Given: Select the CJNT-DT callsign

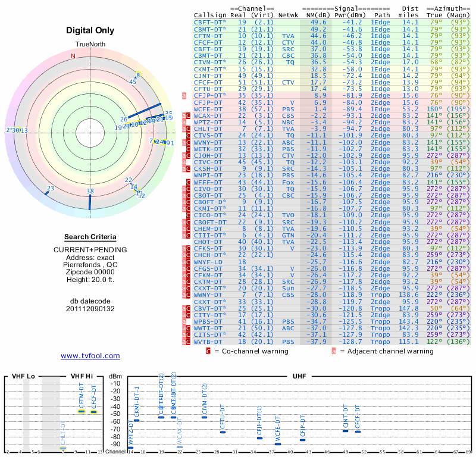Looking at the screenshot, I should [208, 76].
